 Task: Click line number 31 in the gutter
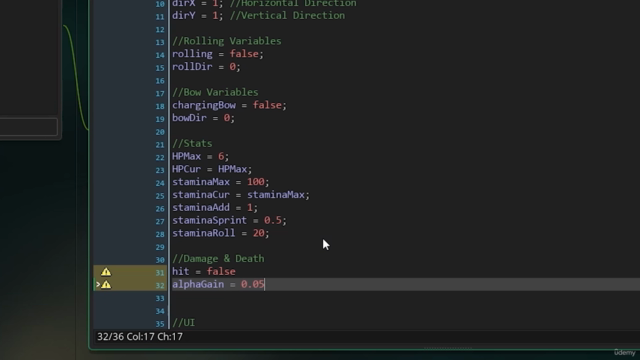point(160,272)
